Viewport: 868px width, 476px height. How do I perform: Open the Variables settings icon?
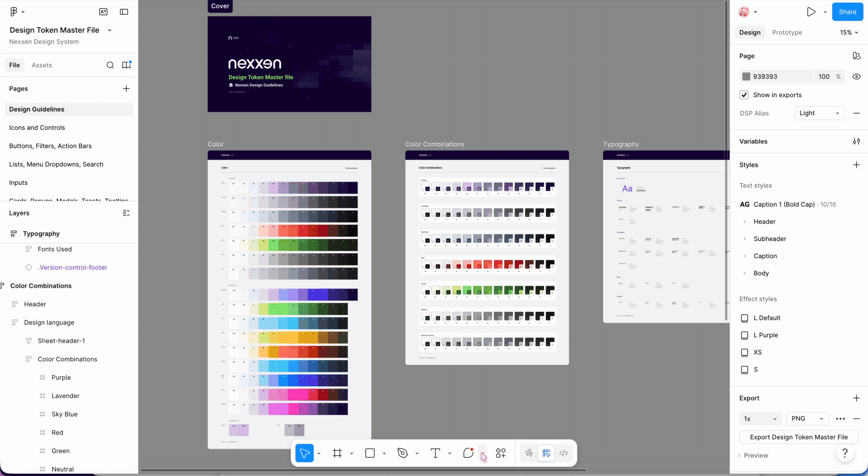[x=856, y=141]
